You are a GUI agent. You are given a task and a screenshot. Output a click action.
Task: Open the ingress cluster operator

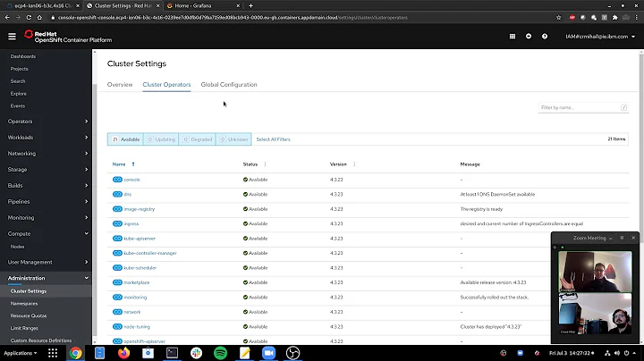click(131, 224)
